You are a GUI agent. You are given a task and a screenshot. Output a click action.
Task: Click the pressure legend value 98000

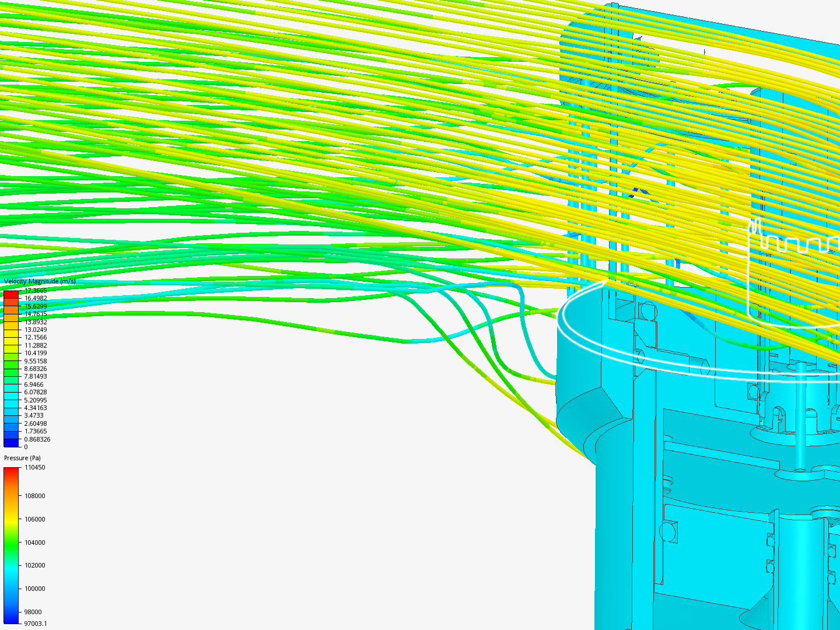click(33, 612)
